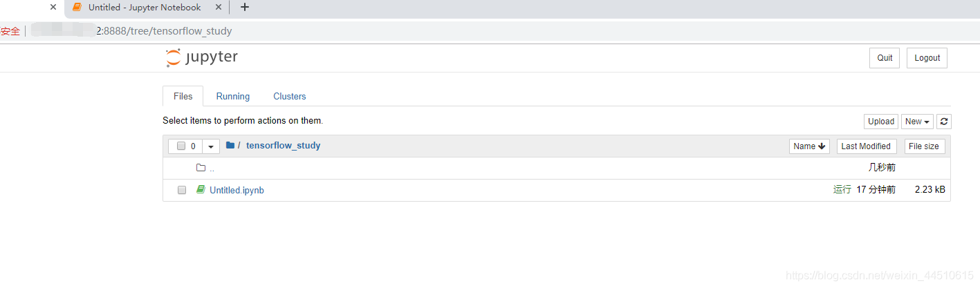The height and width of the screenshot is (288, 980).
Task: Click the parent directory folder icon
Action: pyautogui.click(x=201, y=168)
